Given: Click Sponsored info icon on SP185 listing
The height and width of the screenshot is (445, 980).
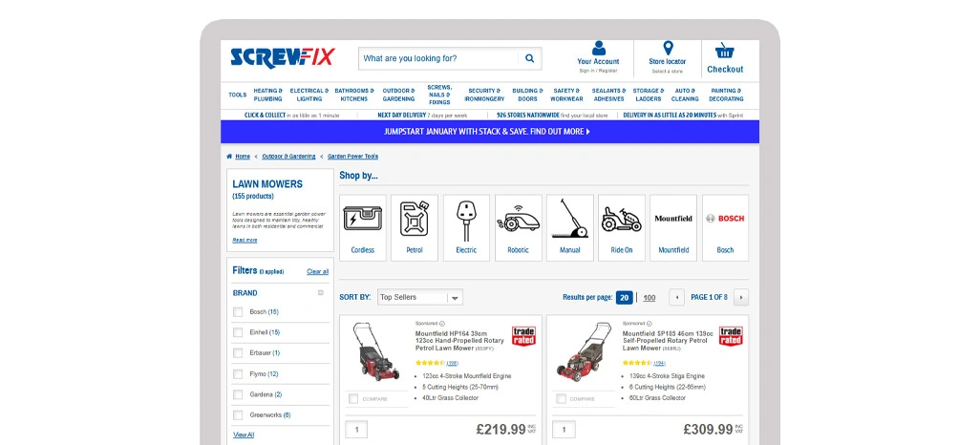Looking at the screenshot, I should (649, 324).
